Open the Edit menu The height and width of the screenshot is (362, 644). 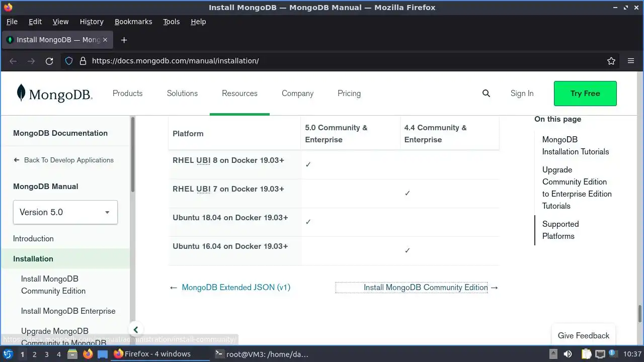point(35,22)
